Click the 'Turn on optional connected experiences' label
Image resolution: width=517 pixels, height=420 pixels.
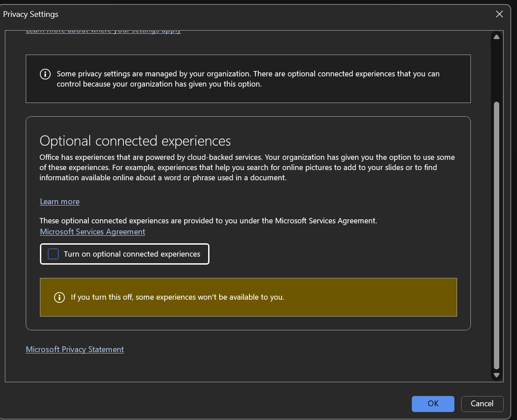point(132,254)
